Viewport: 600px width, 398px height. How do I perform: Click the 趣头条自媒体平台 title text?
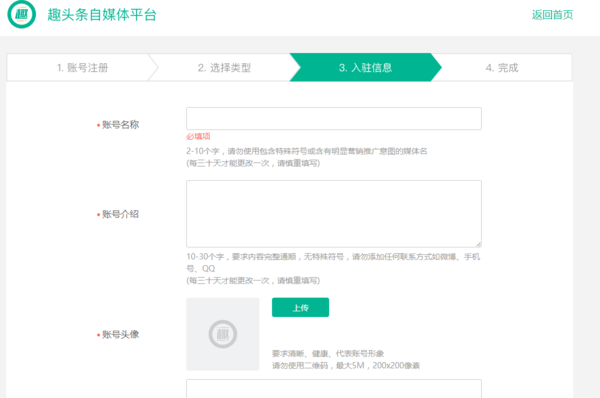tap(102, 15)
